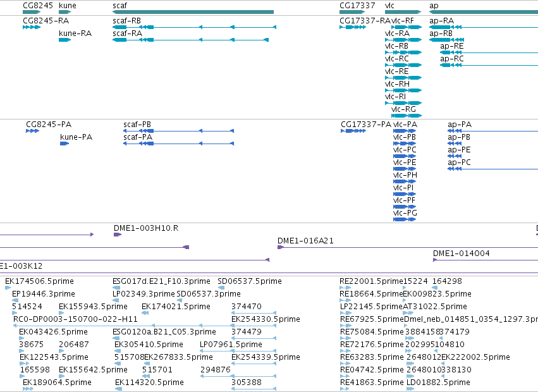
Task: Select the scaf-RB transcript label
Action: (x=126, y=21)
